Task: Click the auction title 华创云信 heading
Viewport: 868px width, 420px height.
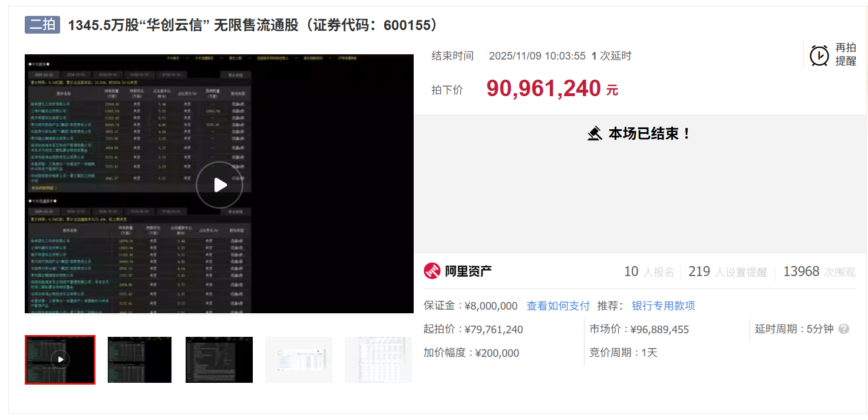Action: [x=253, y=25]
